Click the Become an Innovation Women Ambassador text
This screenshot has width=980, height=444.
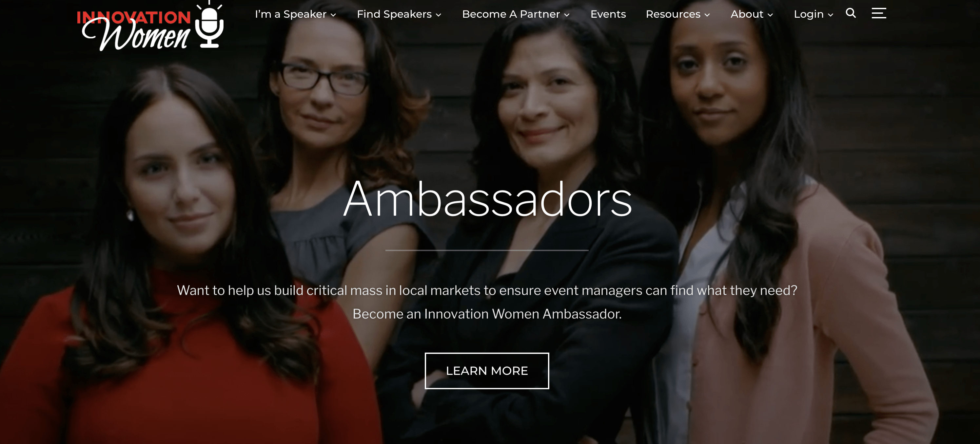(487, 314)
